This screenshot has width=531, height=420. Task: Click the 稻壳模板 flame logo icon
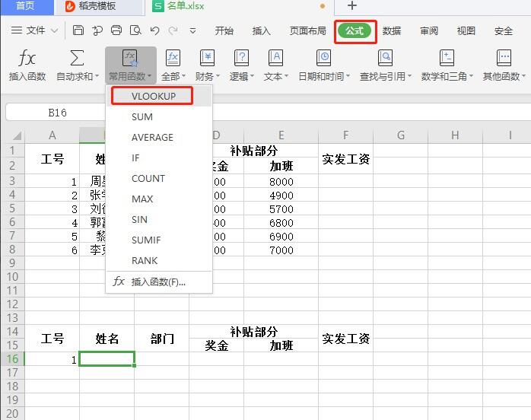coord(70,6)
